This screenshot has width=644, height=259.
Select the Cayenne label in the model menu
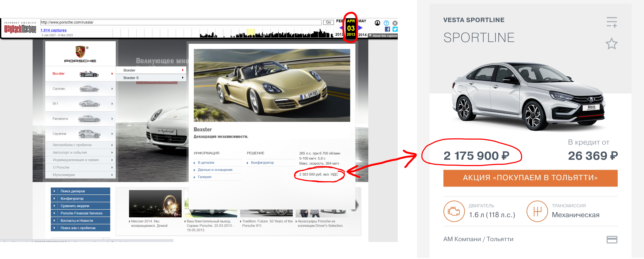[60, 134]
